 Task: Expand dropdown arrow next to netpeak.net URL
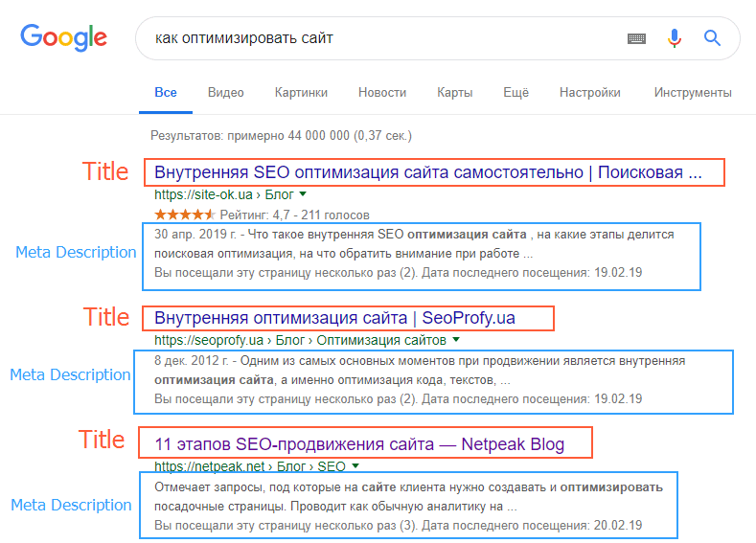pyautogui.click(x=355, y=466)
